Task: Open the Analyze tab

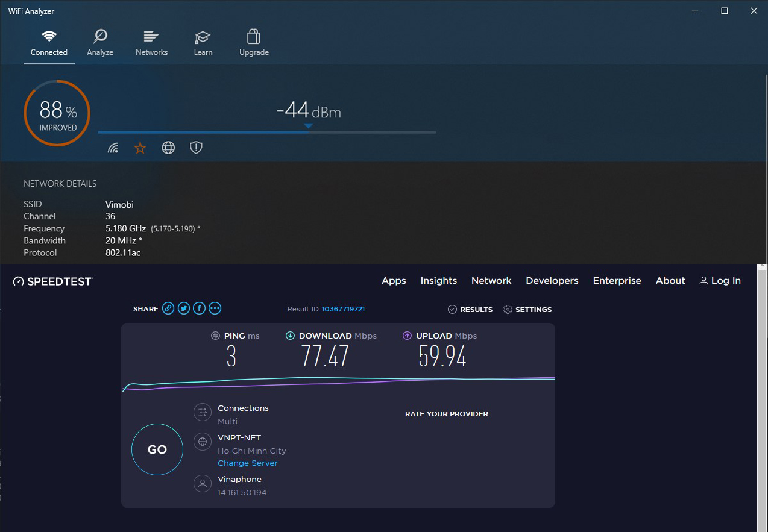Action: [x=100, y=43]
